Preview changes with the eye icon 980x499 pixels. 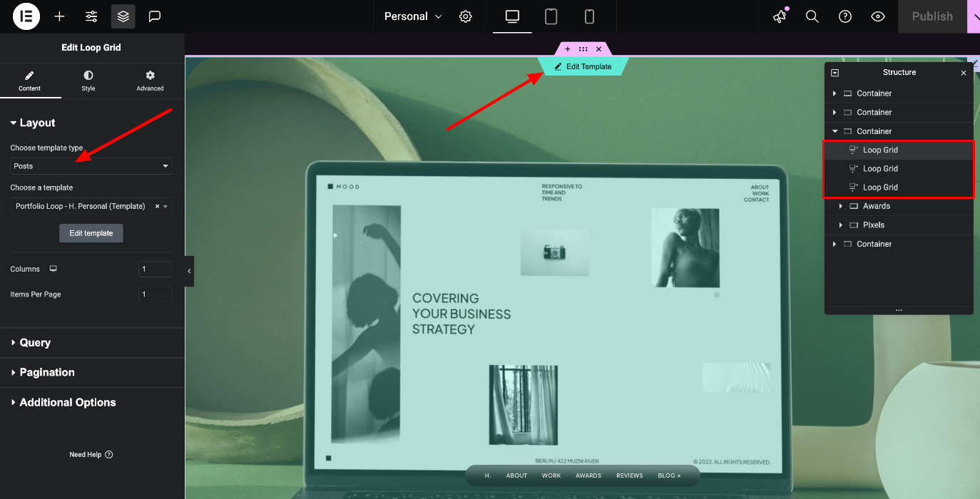point(878,16)
